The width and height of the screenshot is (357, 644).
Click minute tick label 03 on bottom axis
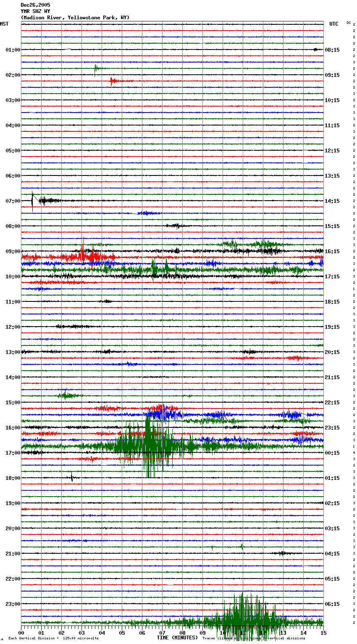81,633
